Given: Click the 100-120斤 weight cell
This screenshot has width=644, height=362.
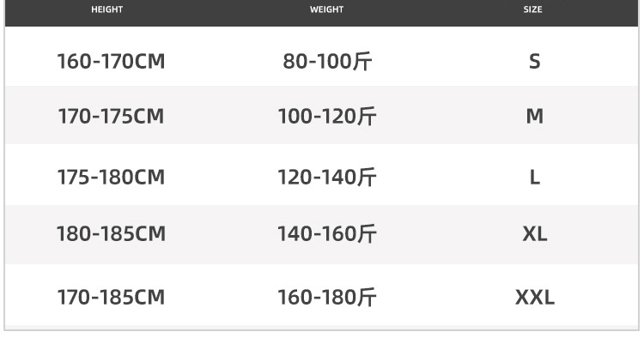Looking at the screenshot, I should pos(327,116).
